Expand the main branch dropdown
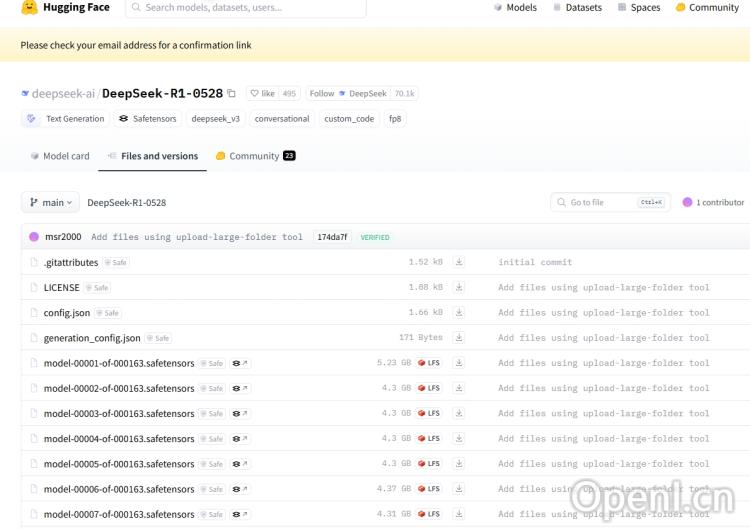 tap(50, 202)
